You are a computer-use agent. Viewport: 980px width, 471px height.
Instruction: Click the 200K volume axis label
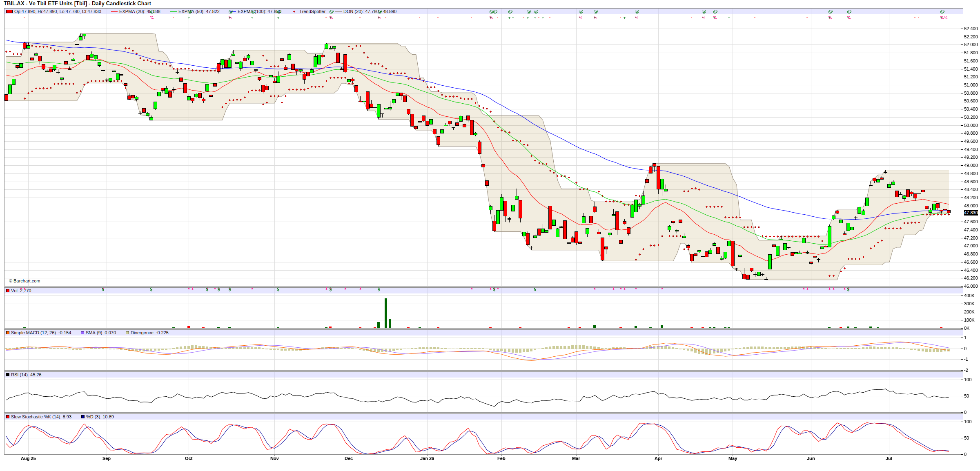[969, 312]
